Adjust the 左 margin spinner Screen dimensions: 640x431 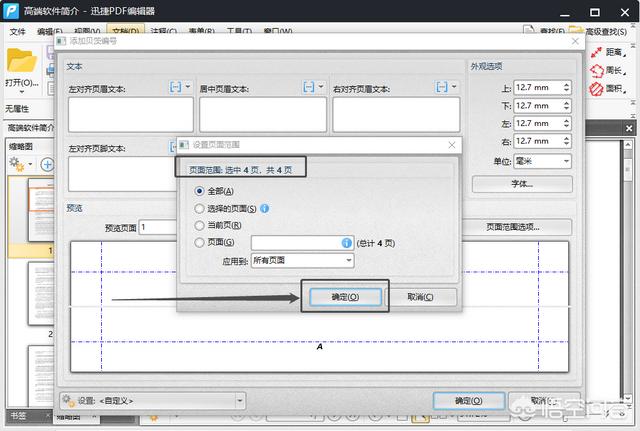click(x=566, y=124)
